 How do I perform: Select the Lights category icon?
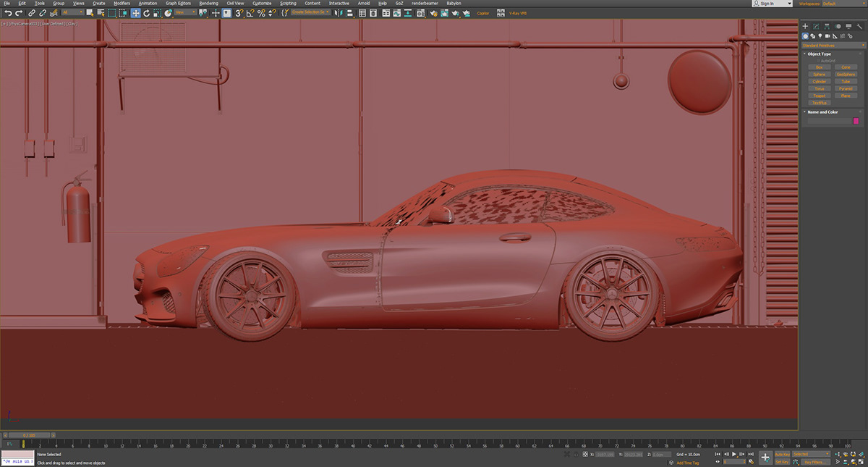820,36
